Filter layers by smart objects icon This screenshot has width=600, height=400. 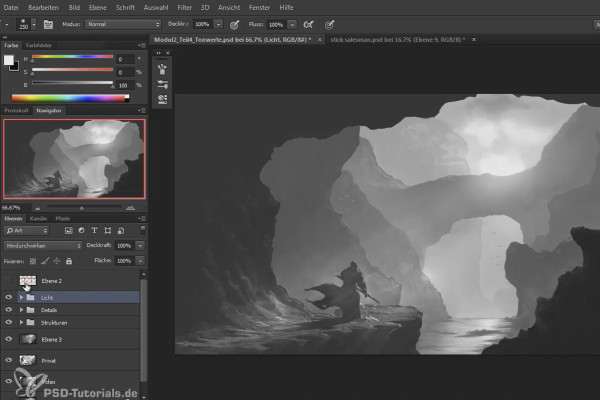[121, 230]
